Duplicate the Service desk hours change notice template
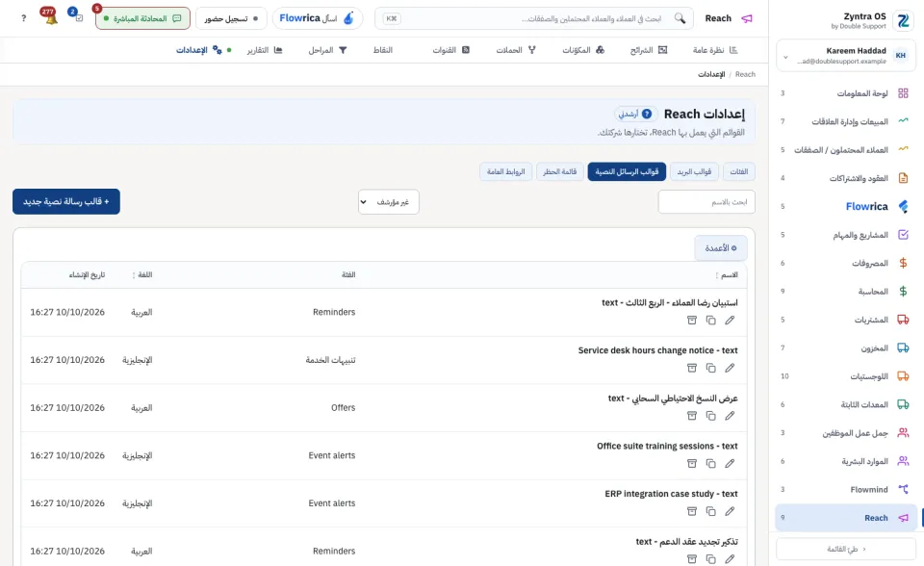The width and height of the screenshot is (924, 566). click(x=710, y=368)
